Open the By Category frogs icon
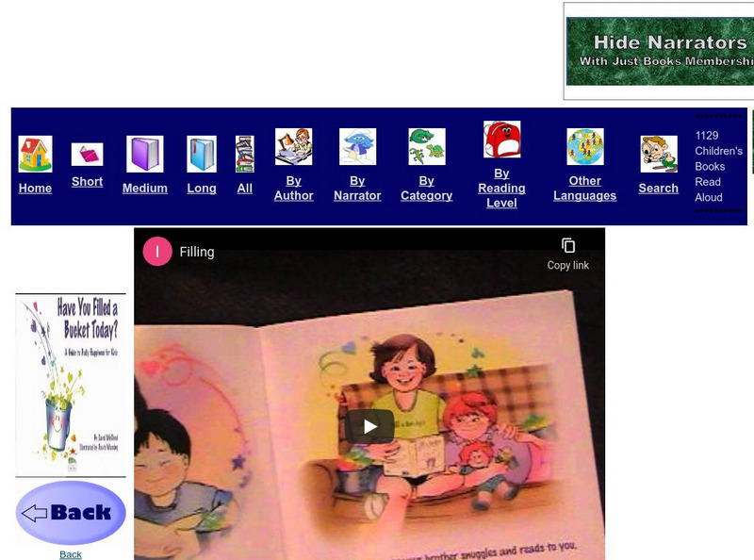Screen dimensions: 754x560 coord(426,148)
